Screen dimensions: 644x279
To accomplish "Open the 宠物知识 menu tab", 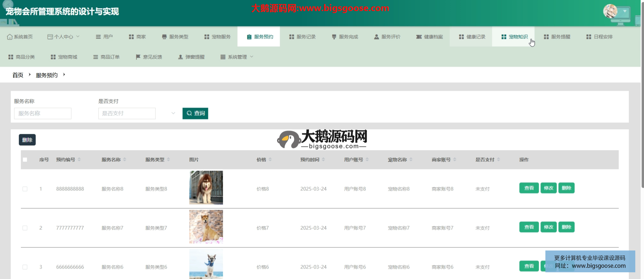I will 515,37.
